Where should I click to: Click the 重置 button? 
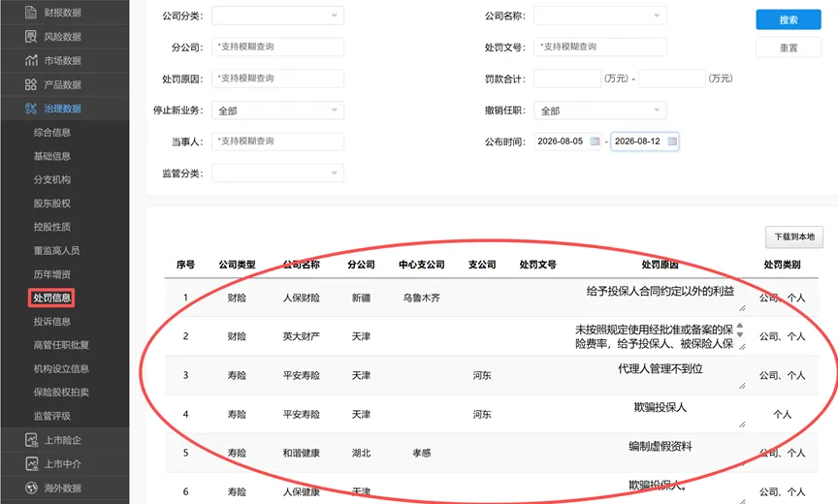[789, 47]
